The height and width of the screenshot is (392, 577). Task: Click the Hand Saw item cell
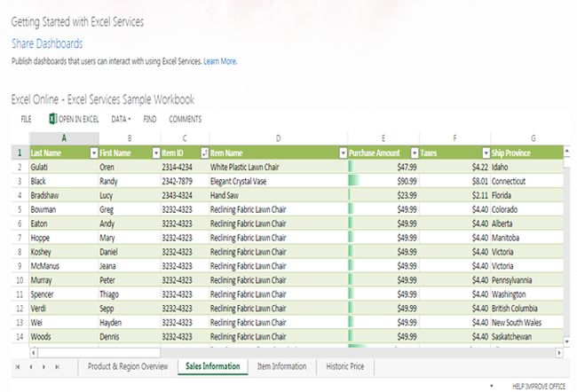pos(279,196)
